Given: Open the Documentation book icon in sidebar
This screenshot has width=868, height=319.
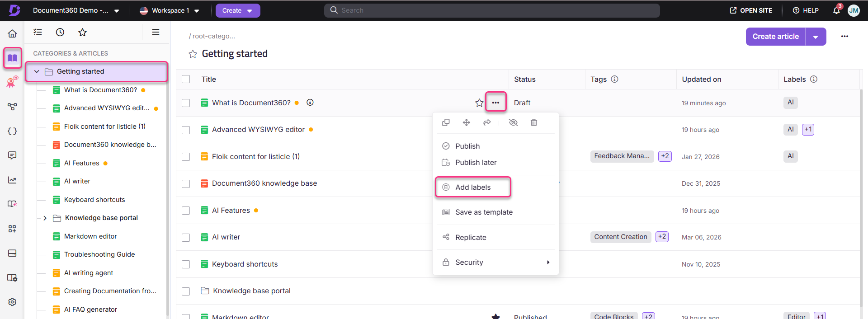Looking at the screenshot, I should coord(12,58).
